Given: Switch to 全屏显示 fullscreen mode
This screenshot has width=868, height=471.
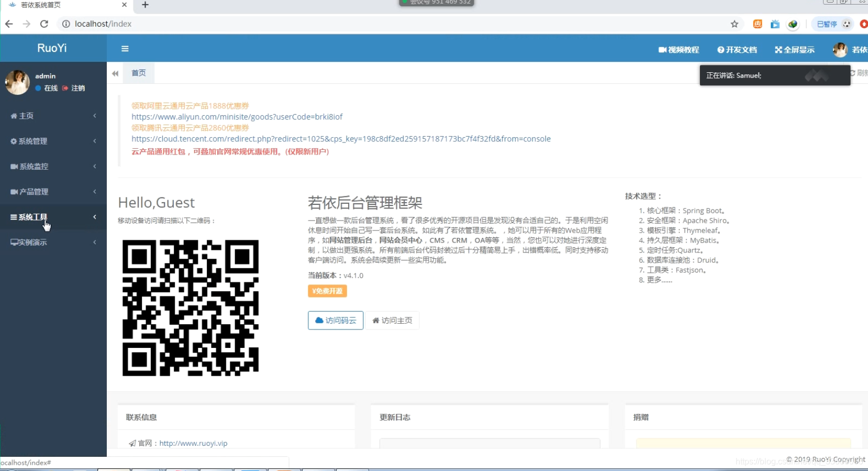Looking at the screenshot, I should click(795, 50).
